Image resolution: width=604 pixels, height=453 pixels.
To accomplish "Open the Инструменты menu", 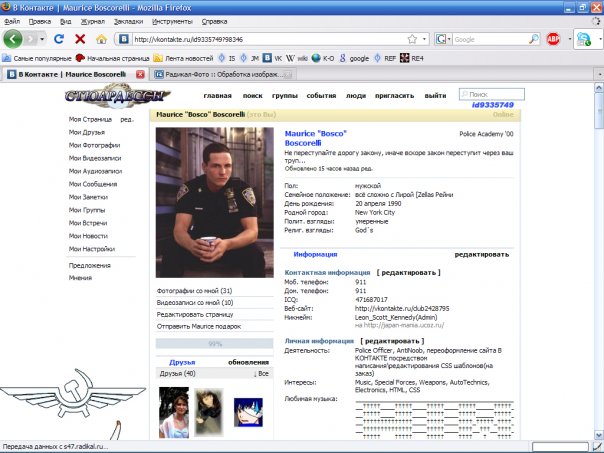I will (172, 22).
